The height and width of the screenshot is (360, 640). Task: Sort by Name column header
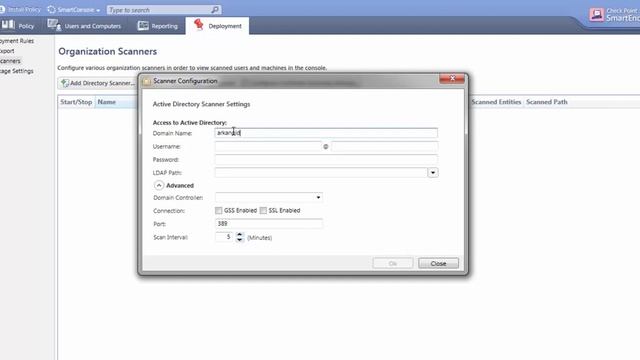point(116,102)
